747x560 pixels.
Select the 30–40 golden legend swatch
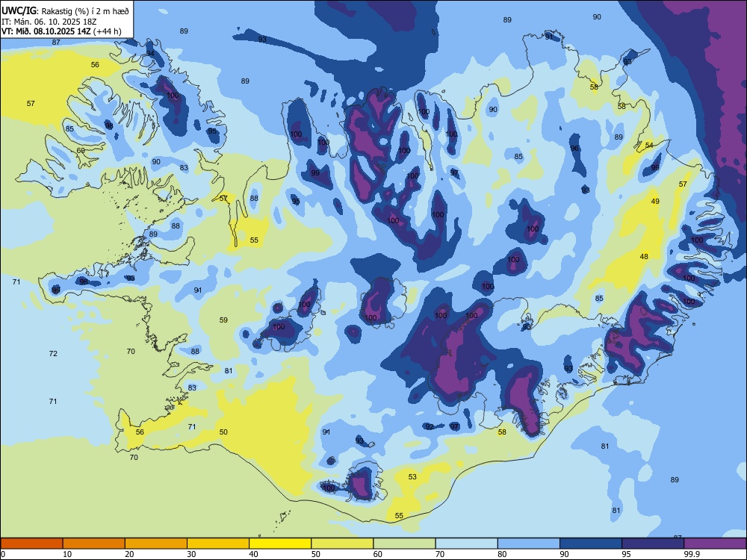tap(218, 544)
